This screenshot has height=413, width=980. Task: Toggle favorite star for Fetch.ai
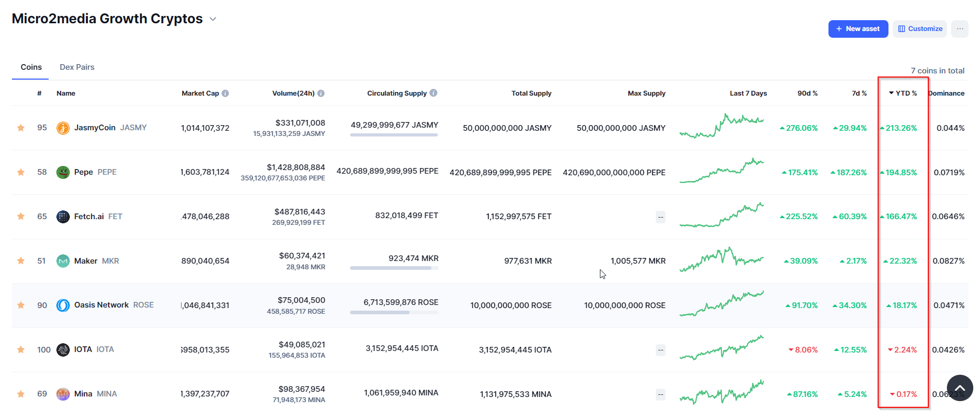[x=21, y=217]
